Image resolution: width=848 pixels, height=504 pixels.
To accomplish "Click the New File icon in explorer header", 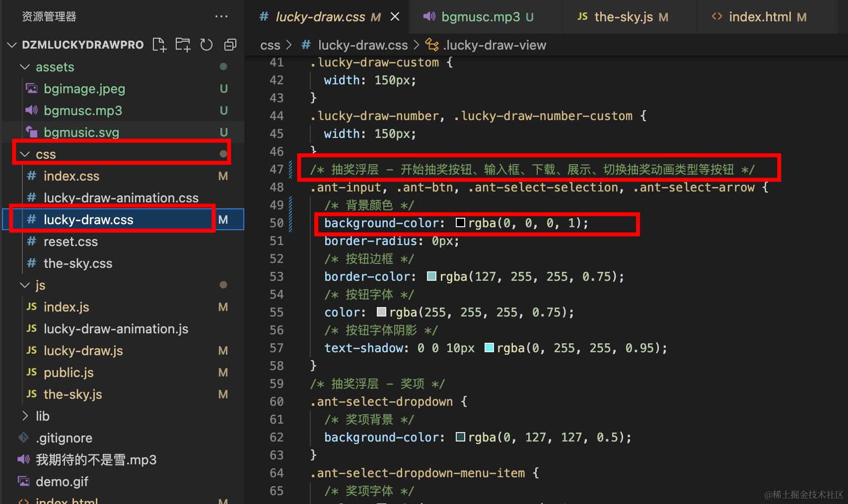I will click(x=159, y=45).
